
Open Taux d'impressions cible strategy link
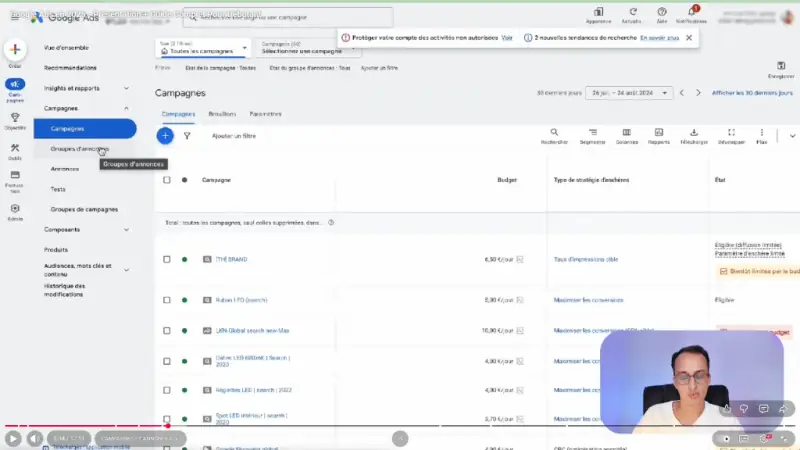[x=586, y=259]
